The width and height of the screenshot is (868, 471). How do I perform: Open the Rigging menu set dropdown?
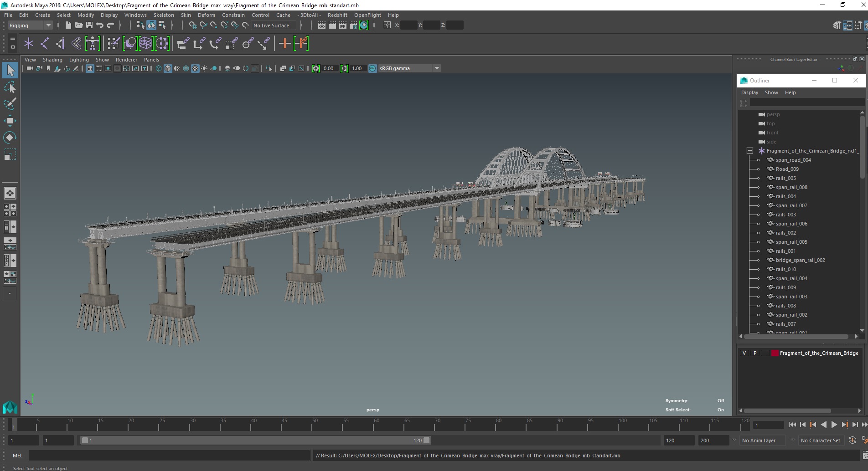point(30,26)
